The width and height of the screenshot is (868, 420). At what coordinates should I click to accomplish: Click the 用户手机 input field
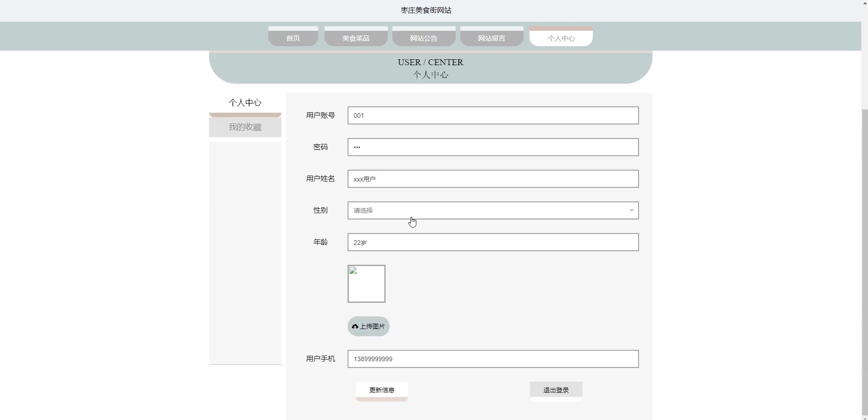(x=493, y=359)
